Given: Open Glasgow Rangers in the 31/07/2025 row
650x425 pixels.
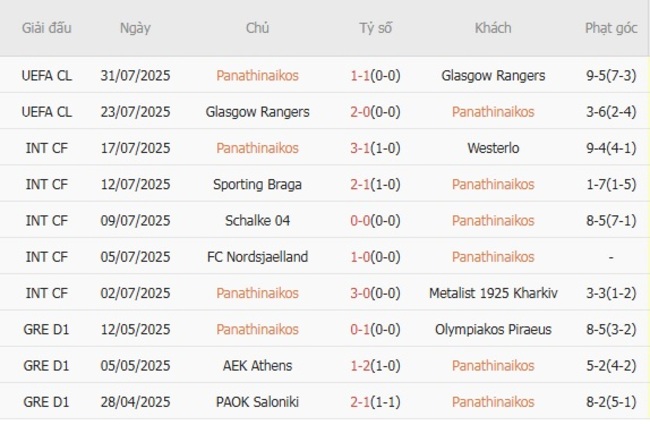Looking at the screenshot, I should [493, 75].
